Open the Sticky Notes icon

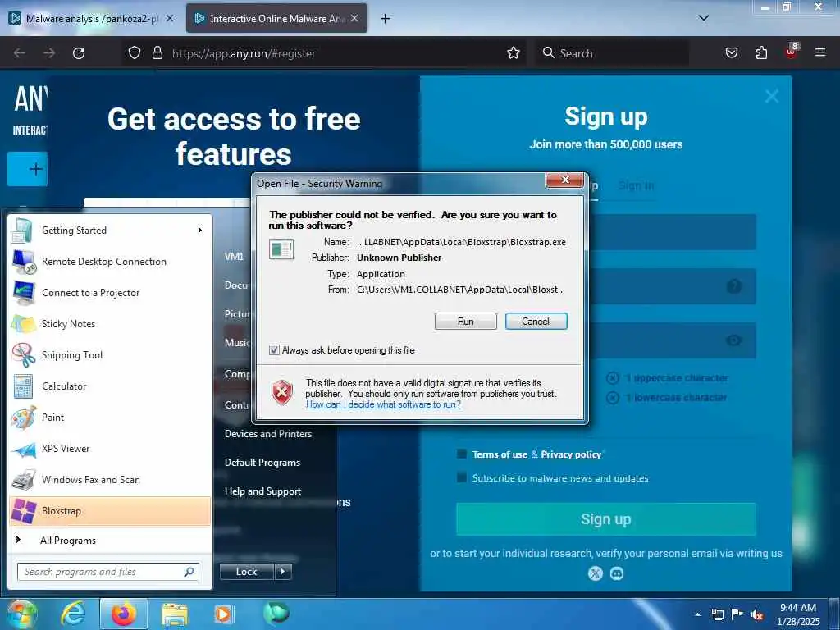[x=23, y=323]
